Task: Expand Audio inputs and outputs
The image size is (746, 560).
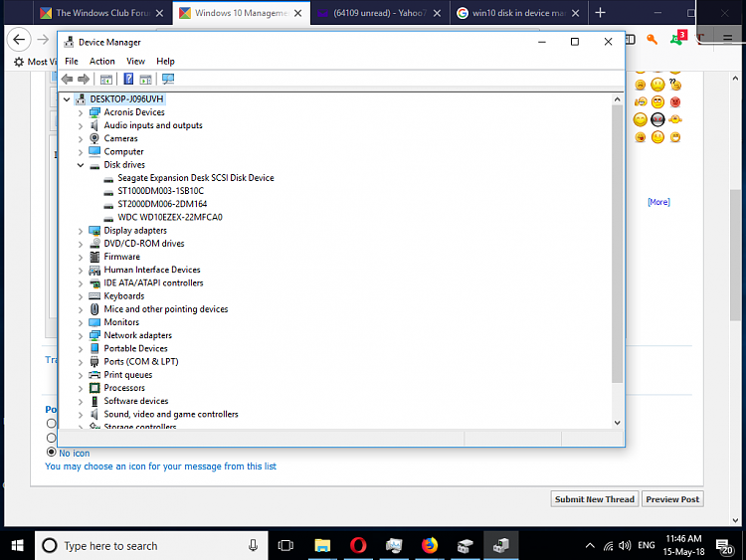Action: tap(81, 125)
